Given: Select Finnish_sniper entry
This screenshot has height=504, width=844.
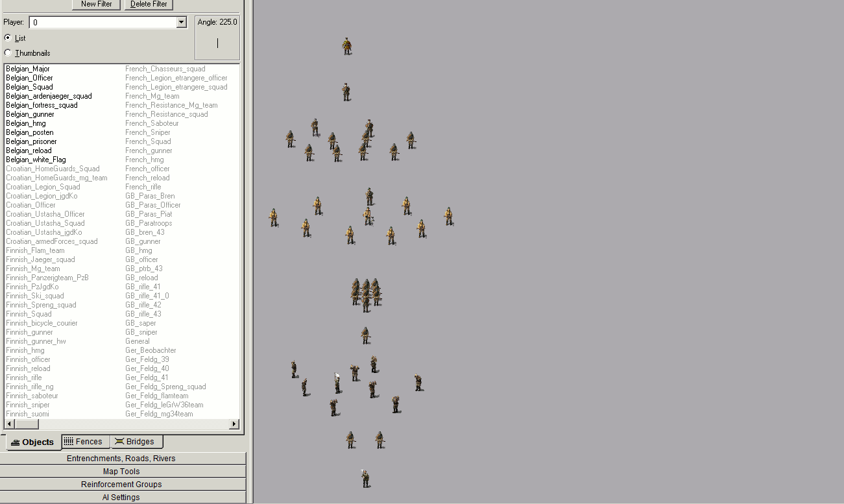Looking at the screenshot, I should coord(28,405).
